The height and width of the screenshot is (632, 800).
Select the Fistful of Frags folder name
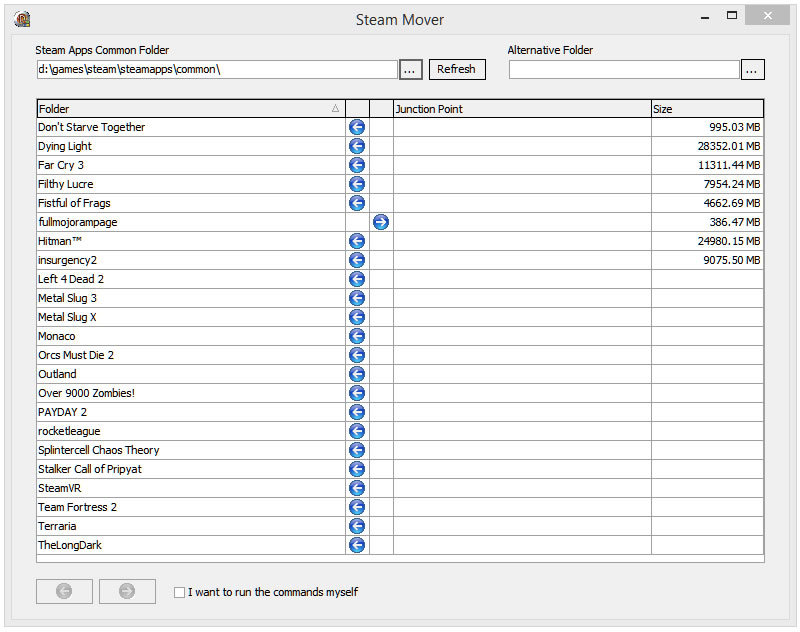[74, 204]
